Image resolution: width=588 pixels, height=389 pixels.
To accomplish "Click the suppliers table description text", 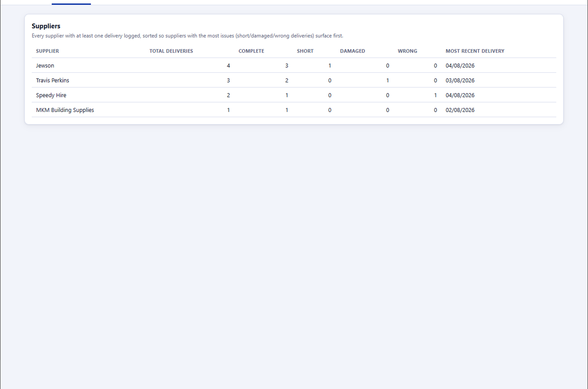I will (187, 36).
